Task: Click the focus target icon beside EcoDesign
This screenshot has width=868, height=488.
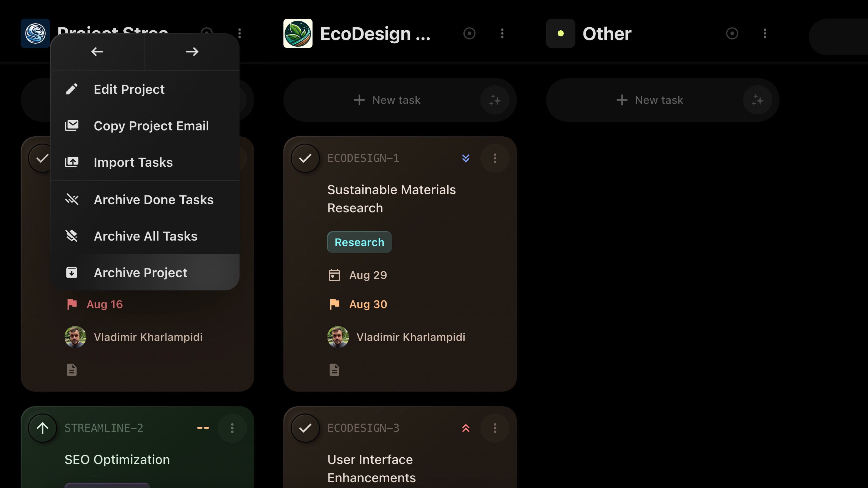Action: (x=469, y=33)
